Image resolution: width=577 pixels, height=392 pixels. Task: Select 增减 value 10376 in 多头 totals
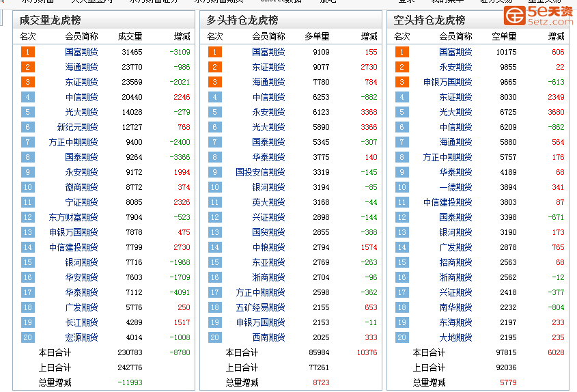click(x=367, y=352)
